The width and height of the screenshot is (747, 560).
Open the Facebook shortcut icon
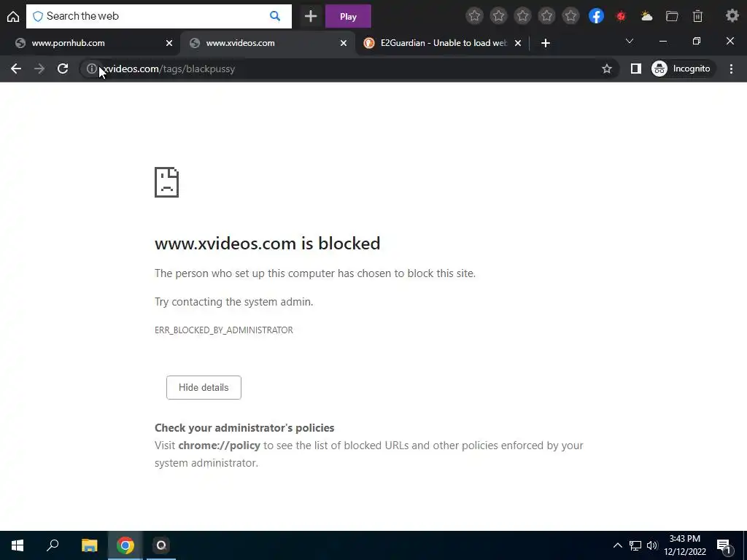596,16
